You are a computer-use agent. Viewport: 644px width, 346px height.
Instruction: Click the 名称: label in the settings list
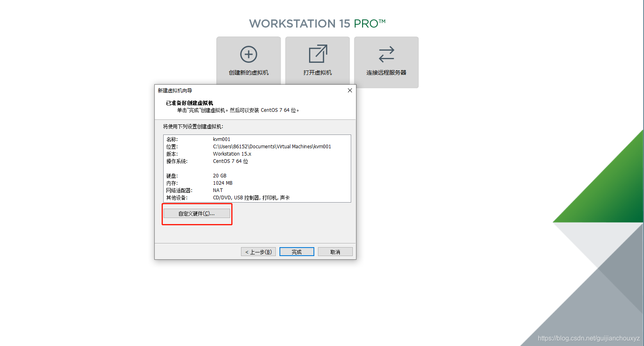pos(172,139)
